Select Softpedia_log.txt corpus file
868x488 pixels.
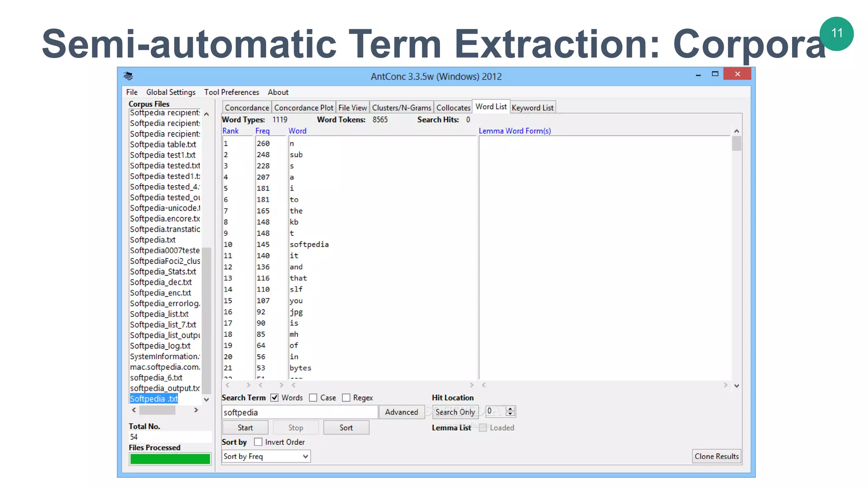pos(160,346)
